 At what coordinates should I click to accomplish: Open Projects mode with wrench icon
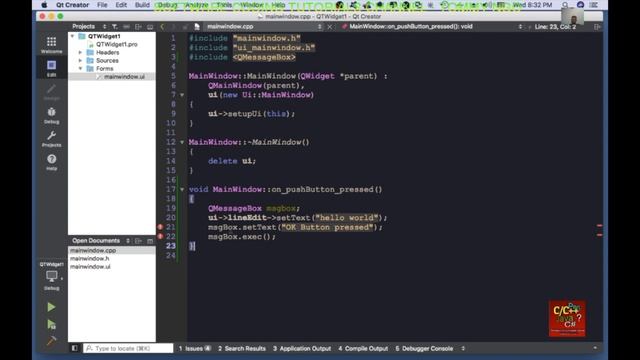tap(51, 138)
